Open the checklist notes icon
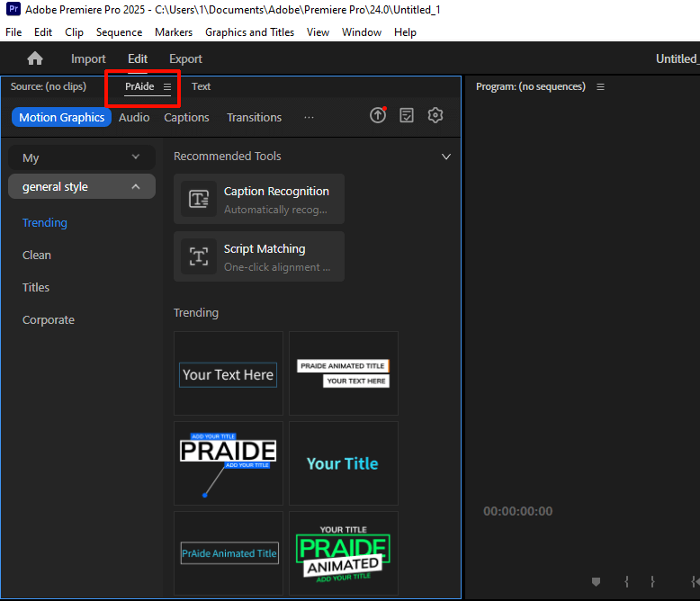700x601 pixels. pos(407,115)
